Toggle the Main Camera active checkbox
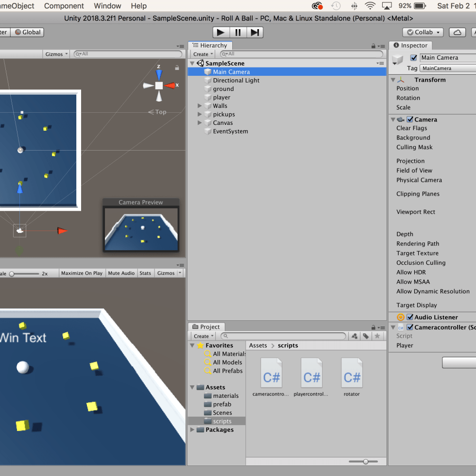The height and width of the screenshot is (476, 476). point(414,58)
